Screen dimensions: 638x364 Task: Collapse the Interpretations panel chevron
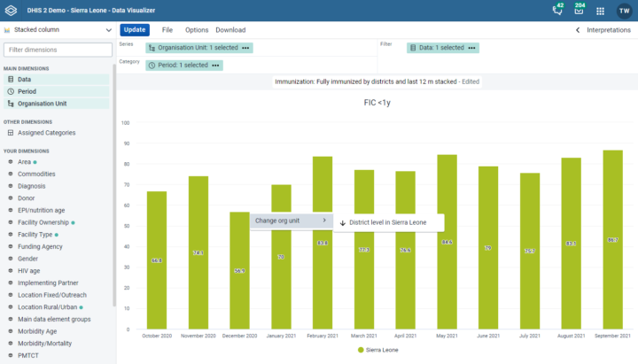[578, 30]
